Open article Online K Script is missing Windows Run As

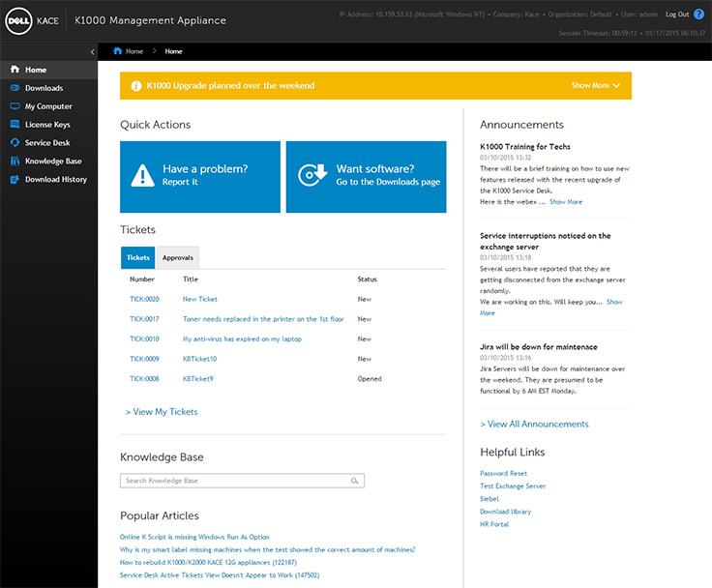click(194, 537)
